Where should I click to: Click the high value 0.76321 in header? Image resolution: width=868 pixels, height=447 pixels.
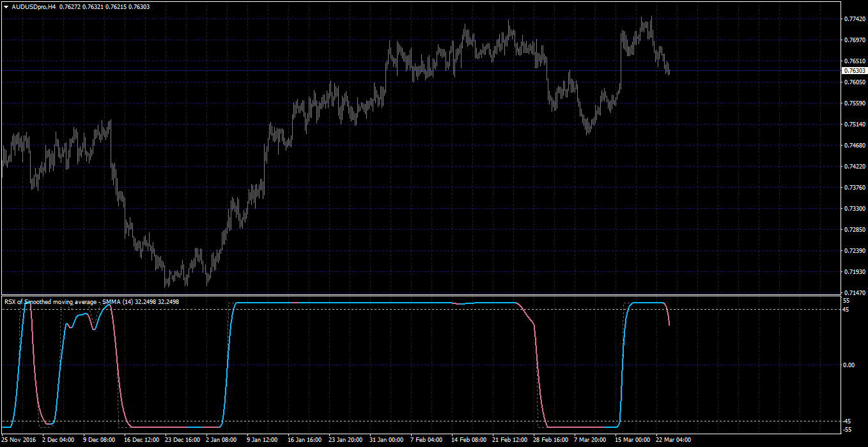click(x=93, y=6)
